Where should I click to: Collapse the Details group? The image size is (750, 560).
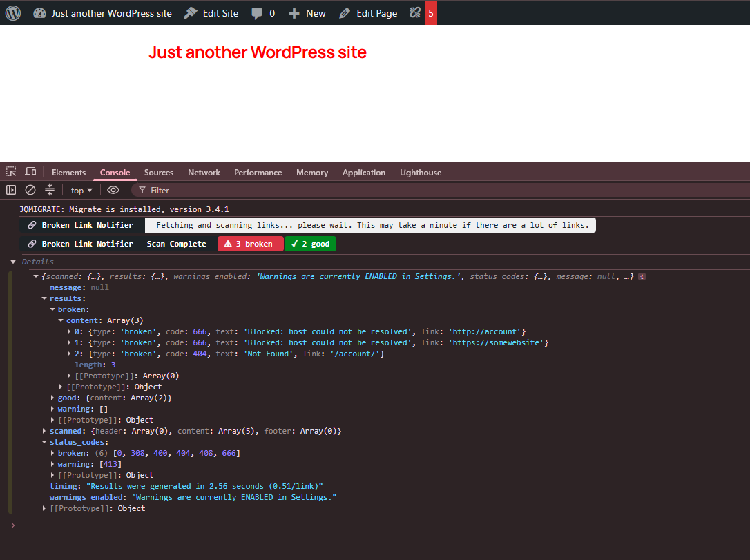click(x=13, y=262)
